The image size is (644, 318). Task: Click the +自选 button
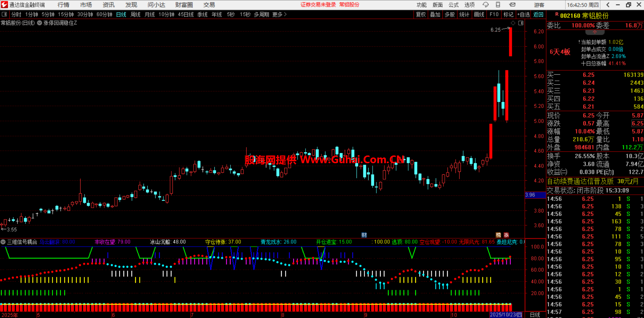[x=524, y=14]
